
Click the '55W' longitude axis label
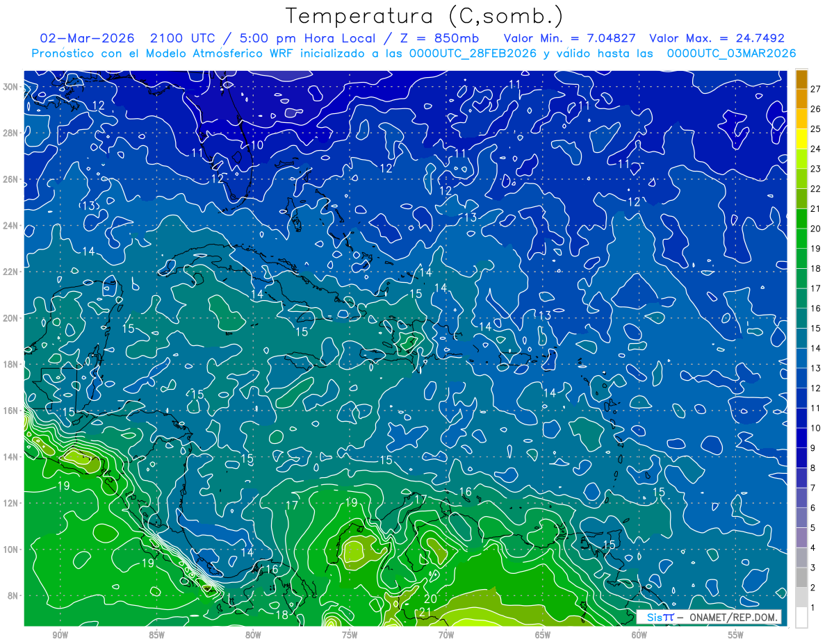pos(736,635)
